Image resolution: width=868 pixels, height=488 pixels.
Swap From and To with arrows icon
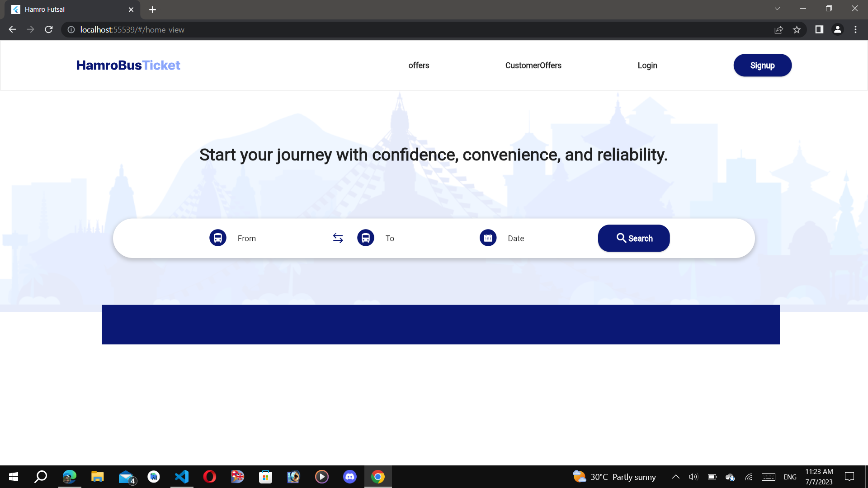click(x=338, y=238)
